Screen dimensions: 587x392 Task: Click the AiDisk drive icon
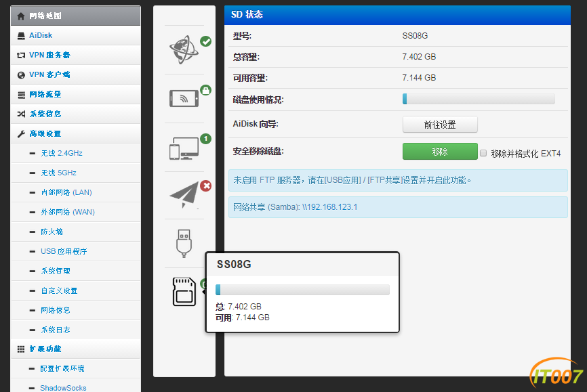pyautogui.click(x=21, y=35)
